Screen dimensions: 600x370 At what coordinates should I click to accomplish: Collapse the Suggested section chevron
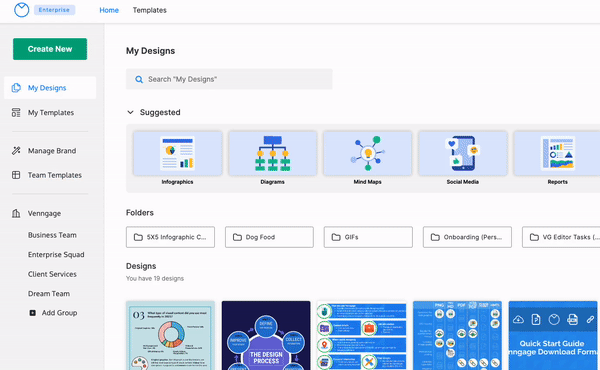tap(130, 112)
